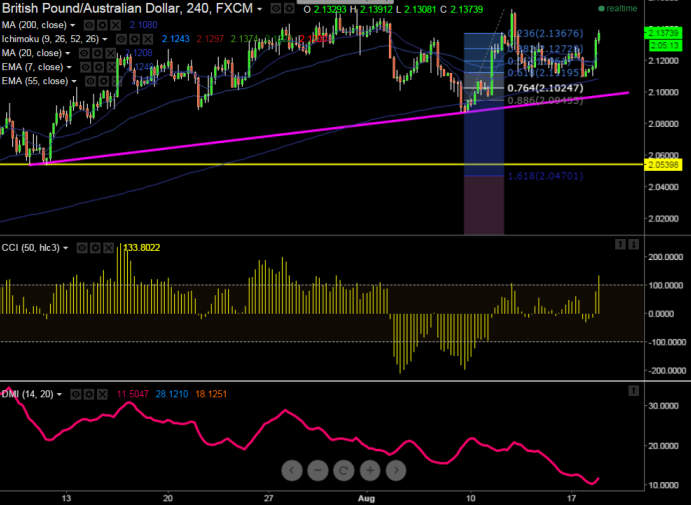The image size is (691, 505).
Task: Open DMI indicator settings gear
Action: (89, 394)
